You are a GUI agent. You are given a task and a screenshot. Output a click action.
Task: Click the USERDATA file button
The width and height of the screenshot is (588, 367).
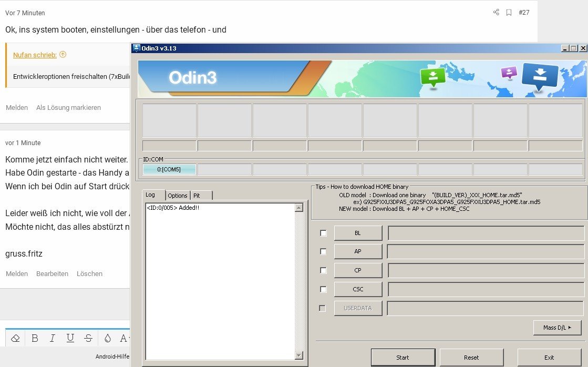(358, 308)
